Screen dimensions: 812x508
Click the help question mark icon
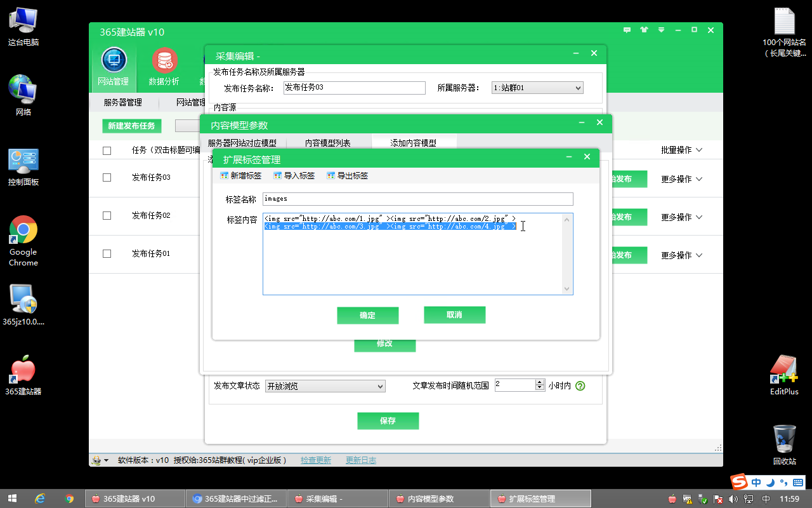(580, 385)
